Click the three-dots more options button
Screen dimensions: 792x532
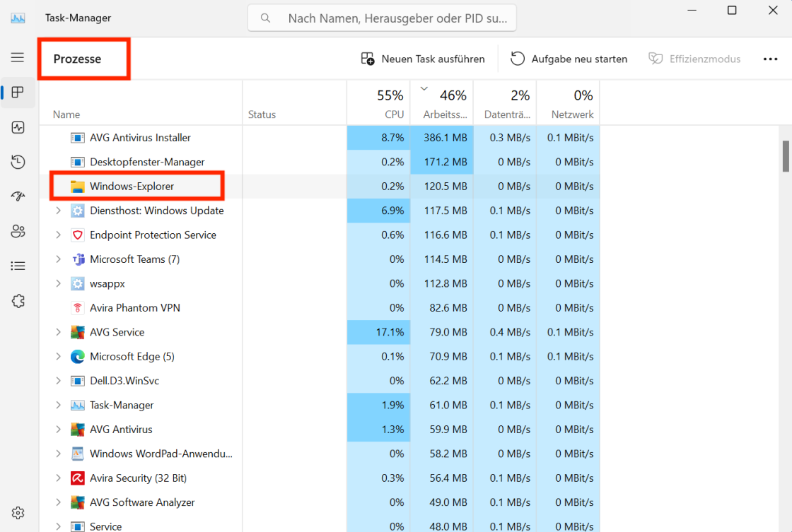(770, 59)
